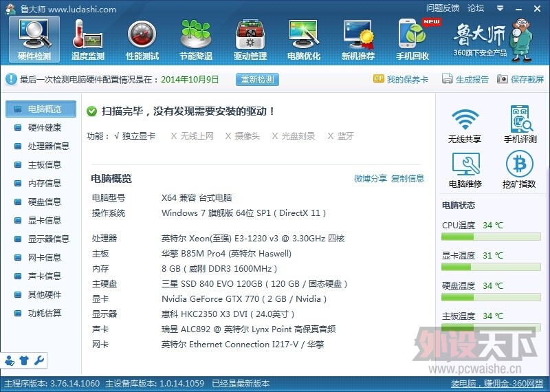Open the 论坛 forum link
Image resolution: width=550 pixels, height=392 pixels.
pos(476,8)
